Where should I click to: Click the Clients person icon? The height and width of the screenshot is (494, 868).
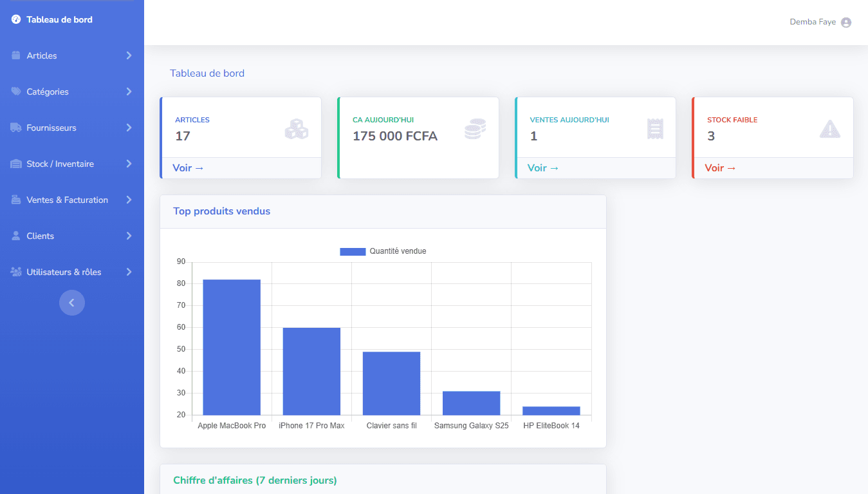pos(16,236)
